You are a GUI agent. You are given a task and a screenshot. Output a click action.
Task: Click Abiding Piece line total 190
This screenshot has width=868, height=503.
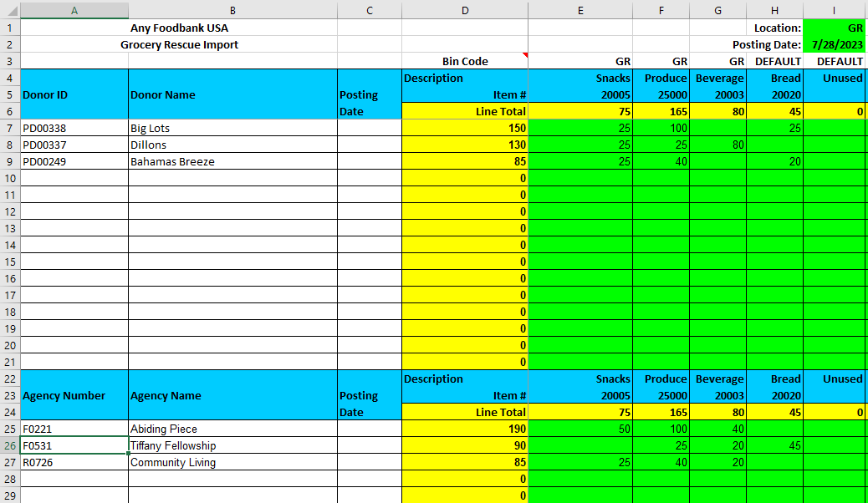(465, 429)
